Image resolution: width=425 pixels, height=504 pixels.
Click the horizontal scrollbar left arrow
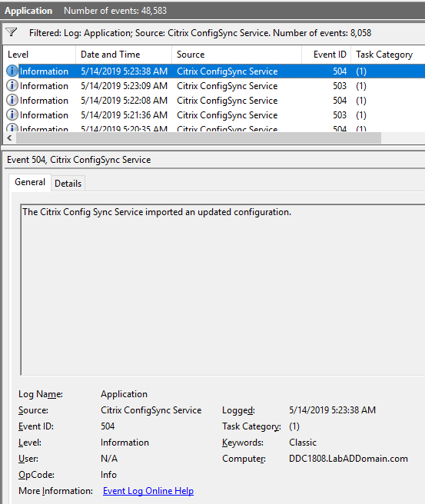(9, 138)
